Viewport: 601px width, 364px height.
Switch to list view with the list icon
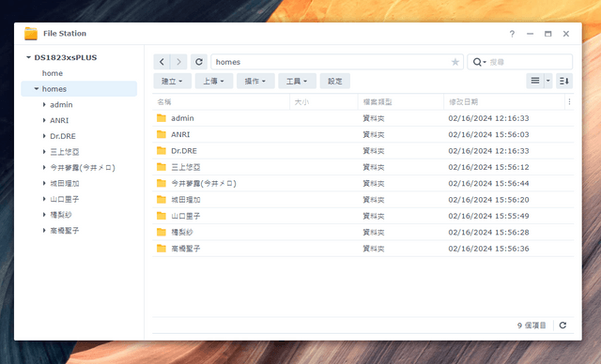coord(535,81)
